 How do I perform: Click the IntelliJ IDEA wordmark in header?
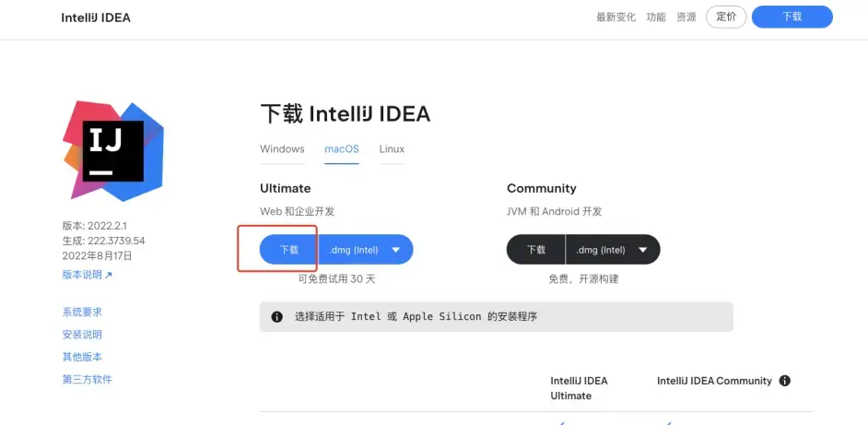pyautogui.click(x=96, y=18)
